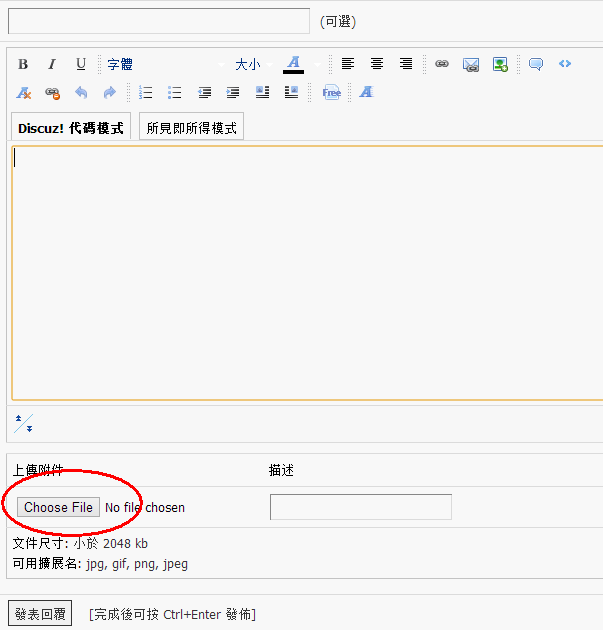Click the 上傳附件 label

[x=38, y=470]
